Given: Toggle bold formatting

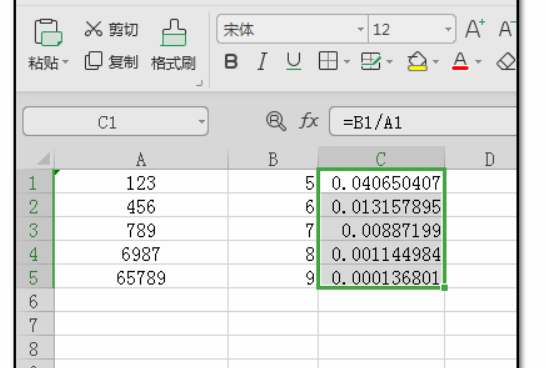Looking at the screenshot, I should click(231, 62).
